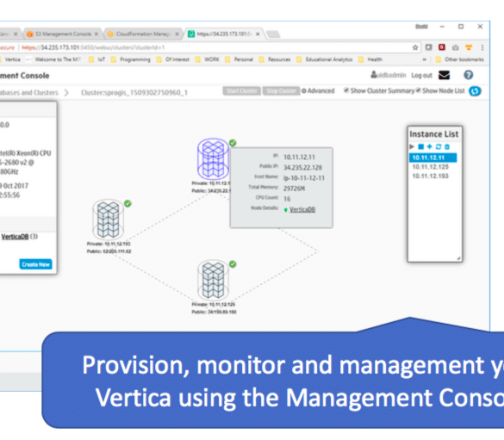Click the uidbadmin user icon
504x440 pixels.
click(374, 75)
